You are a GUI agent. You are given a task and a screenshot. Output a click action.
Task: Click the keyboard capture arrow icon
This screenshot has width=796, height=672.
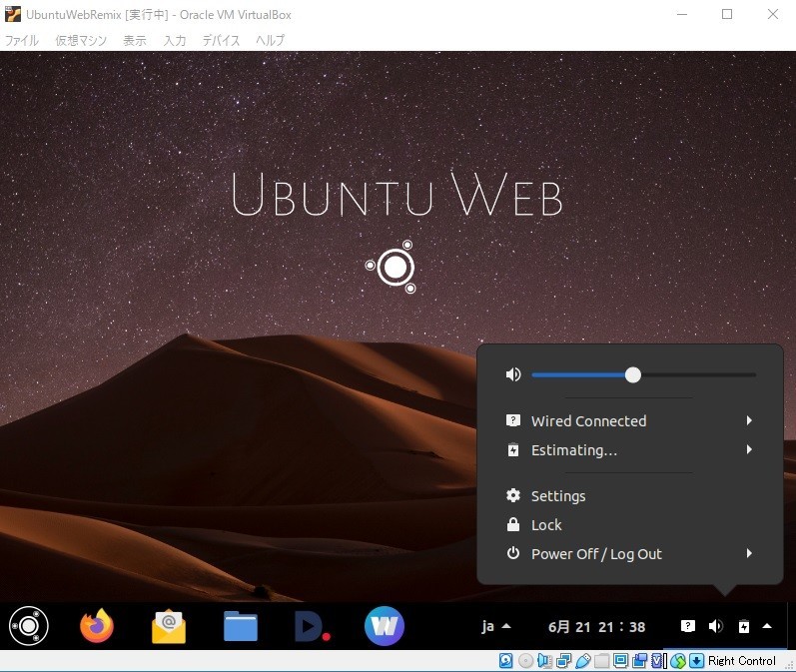696,660
